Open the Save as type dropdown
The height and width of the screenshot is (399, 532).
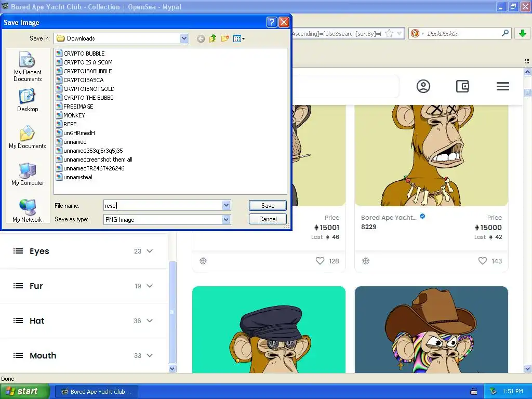click(x=227, y=220)
